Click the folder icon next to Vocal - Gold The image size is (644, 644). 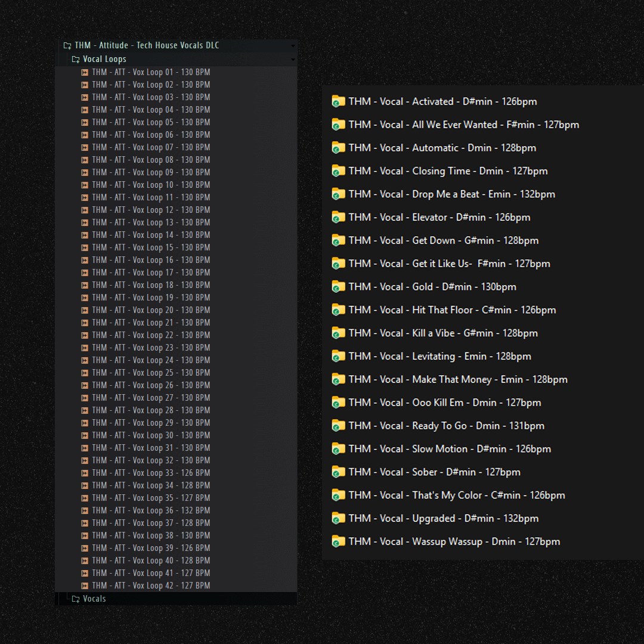338,287
